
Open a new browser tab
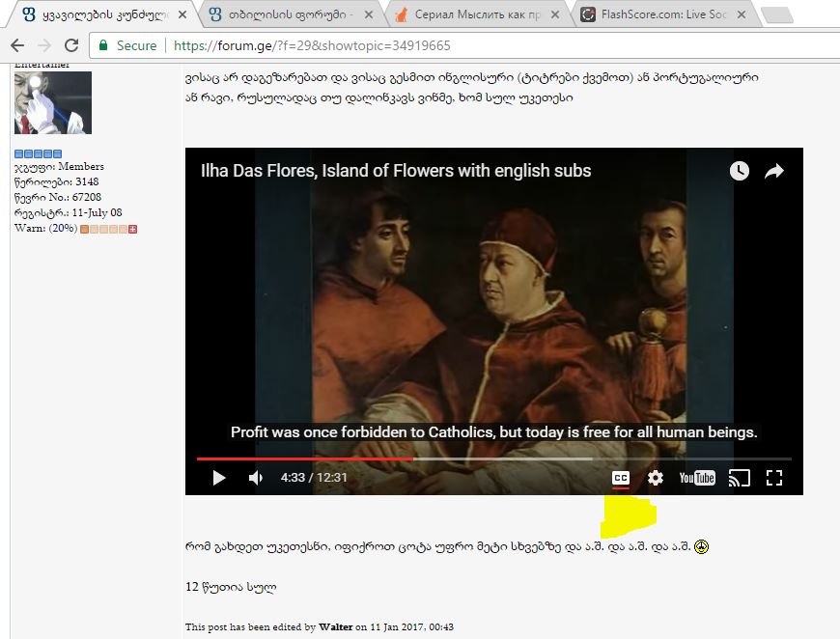click(777, 15)
